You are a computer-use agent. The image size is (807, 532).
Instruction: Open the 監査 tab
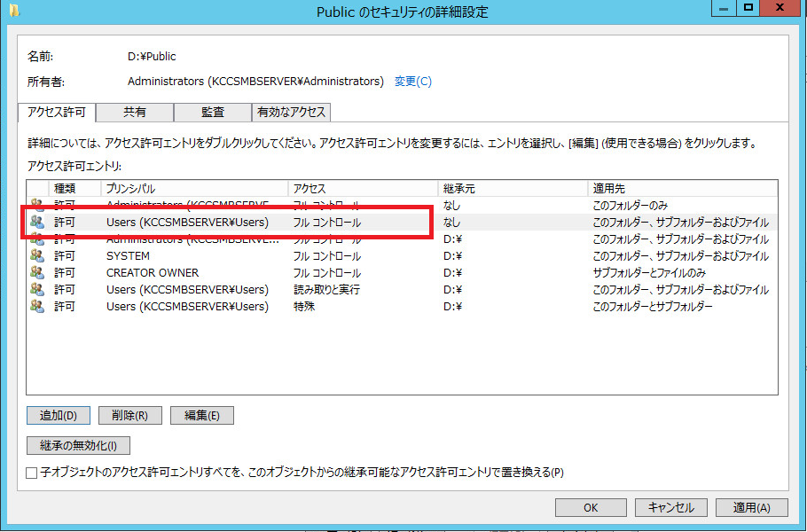pos(214,112)
